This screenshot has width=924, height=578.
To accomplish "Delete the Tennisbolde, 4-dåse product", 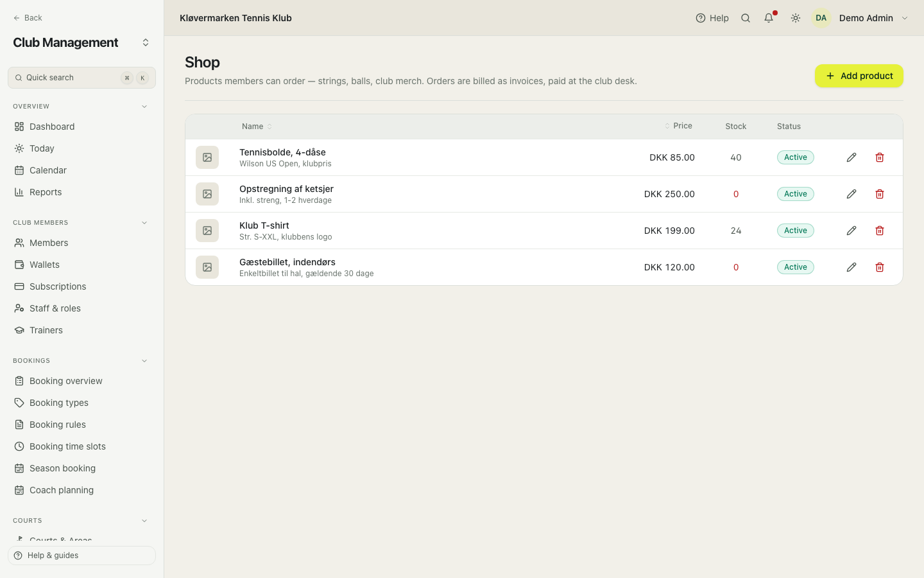I will coord(880,157).
